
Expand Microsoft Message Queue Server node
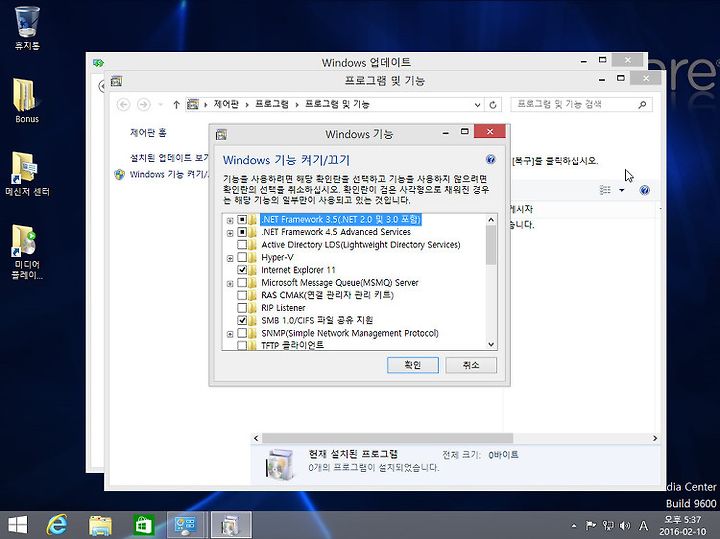(x=230, y=284)
